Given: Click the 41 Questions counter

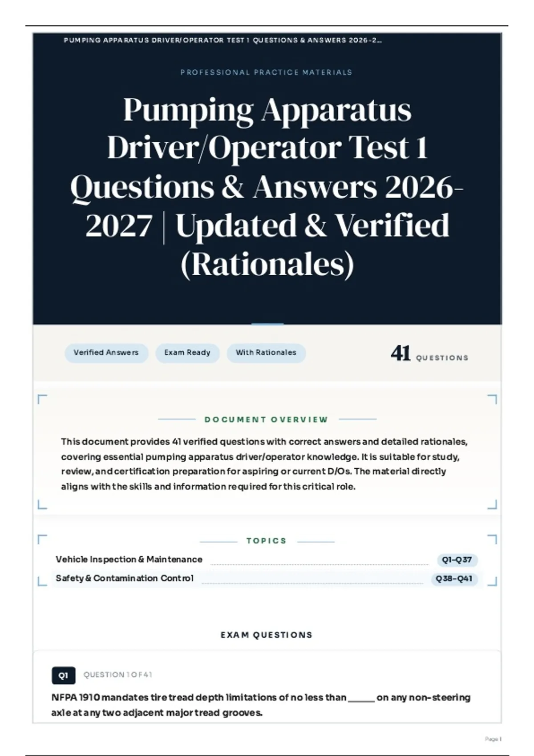Looking at the screenshot, I should point(429,354).
